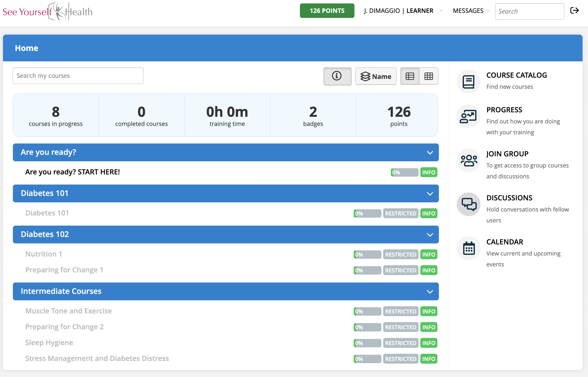Click the circled info icon button
The height and width of the screenshot is (377, 588).
(337, 76)
